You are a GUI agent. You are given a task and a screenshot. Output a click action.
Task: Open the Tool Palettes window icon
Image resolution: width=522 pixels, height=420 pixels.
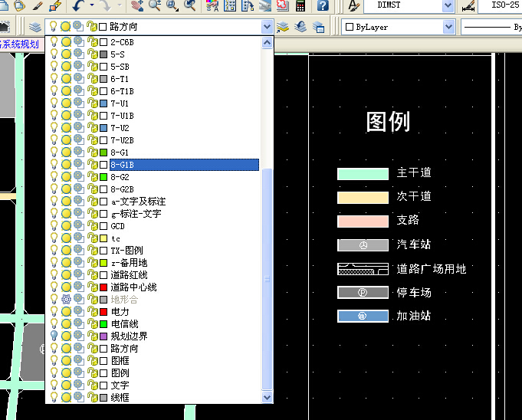click(248, 5)
